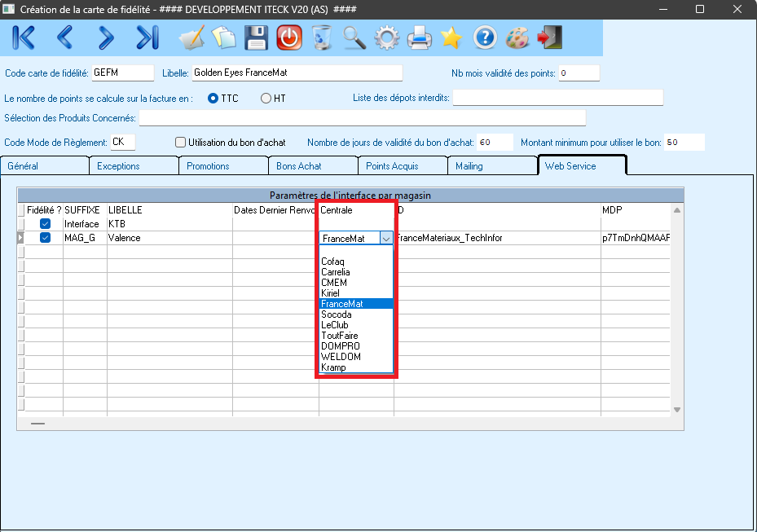
Task: Pick Kramp from the Centrale list
Action: (x=333, y=367)
